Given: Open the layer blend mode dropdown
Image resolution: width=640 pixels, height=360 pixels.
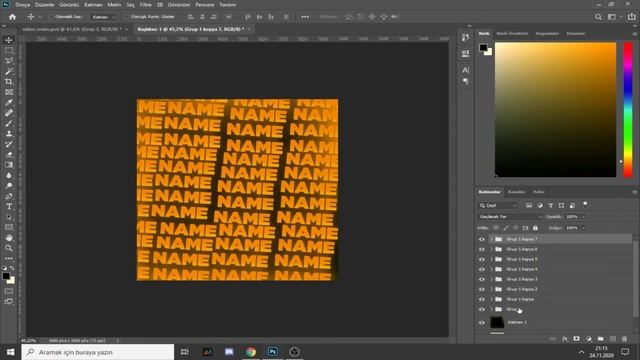Looking at the screenshot, I should 510,217.
